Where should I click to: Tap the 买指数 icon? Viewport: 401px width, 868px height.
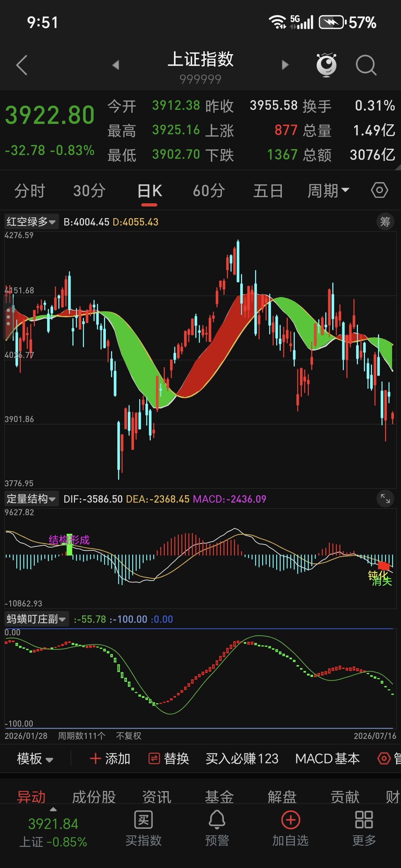point(143,828)
